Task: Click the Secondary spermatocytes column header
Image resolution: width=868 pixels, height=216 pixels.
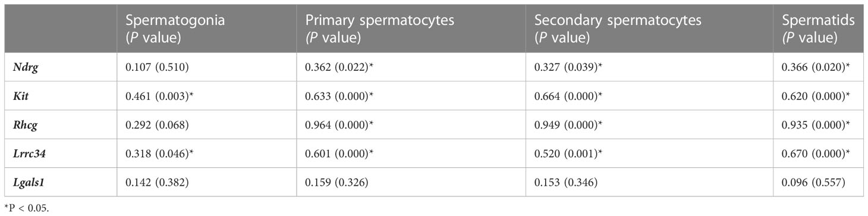Action: pos(618,29)
